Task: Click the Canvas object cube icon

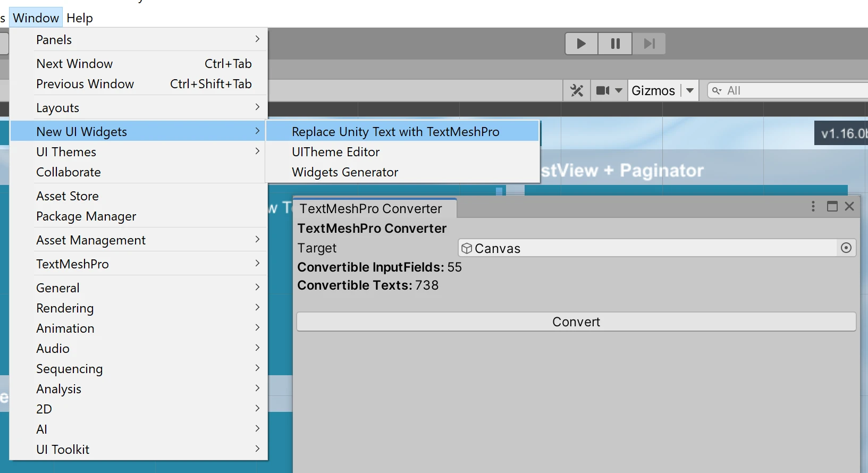Action: (467, 248)
